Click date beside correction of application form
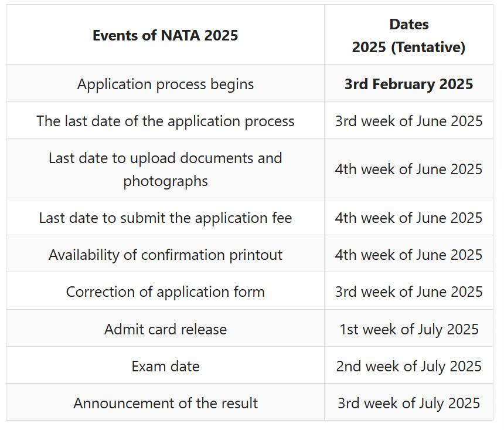504x430 pixels. coord(408,292)
